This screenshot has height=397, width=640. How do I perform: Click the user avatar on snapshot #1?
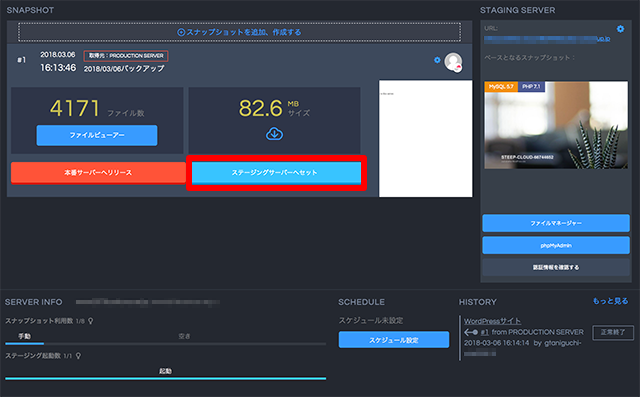pyautogui.click(x=453, y=62)
